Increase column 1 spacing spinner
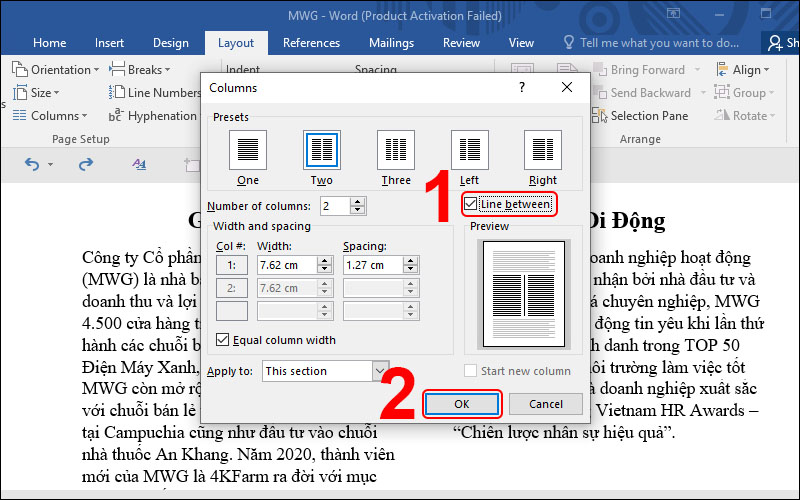 coord(410,261)
